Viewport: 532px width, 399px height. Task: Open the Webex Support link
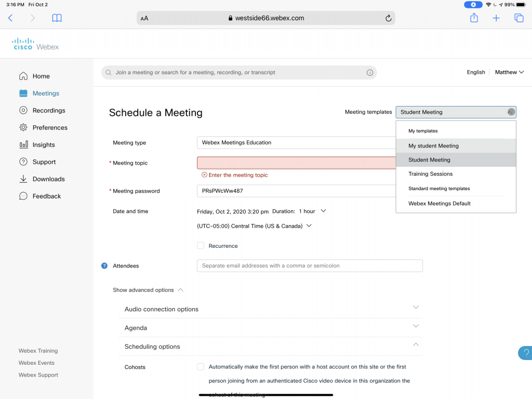point(38,375)
